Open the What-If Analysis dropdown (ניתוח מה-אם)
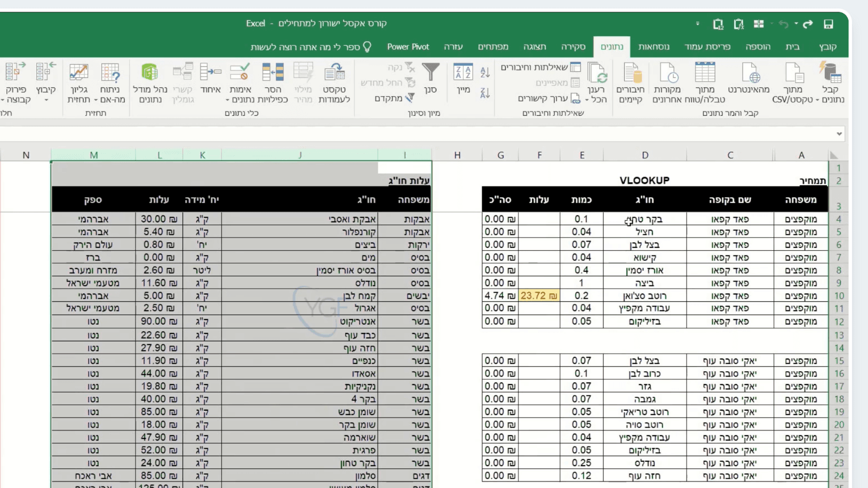Image resolution: width=868 pixels, height=488 pixels. 110,83
